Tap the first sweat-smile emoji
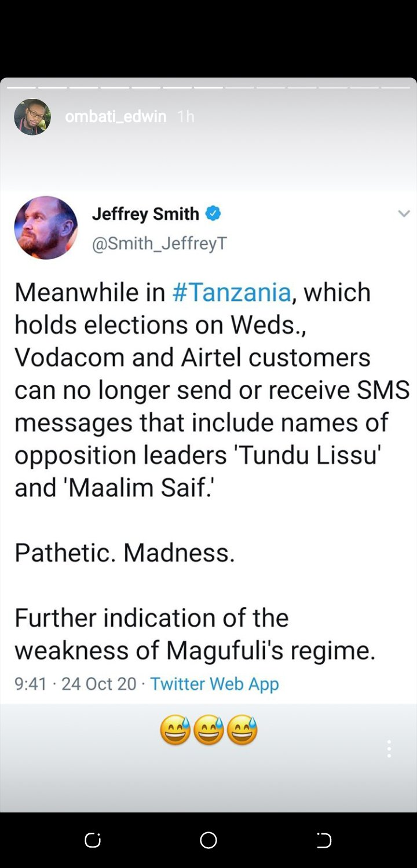 point(175,730)
